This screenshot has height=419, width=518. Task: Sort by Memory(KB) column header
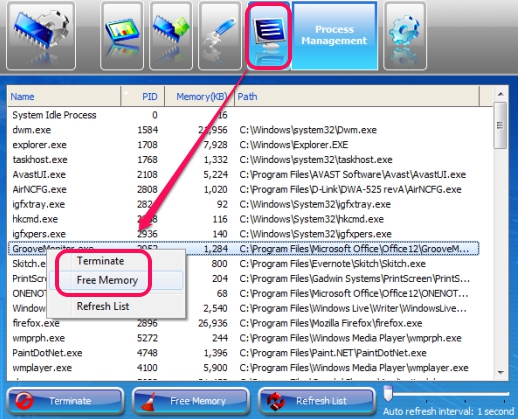coord(200,97)
